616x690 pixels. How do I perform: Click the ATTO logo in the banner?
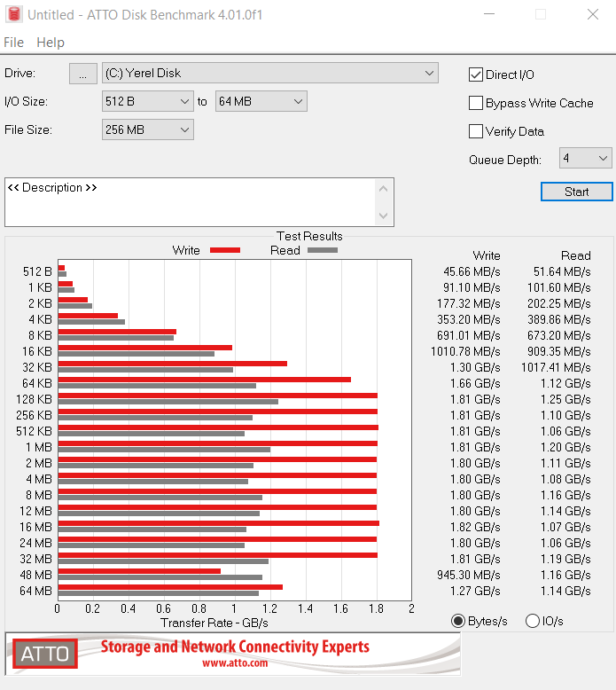coord(45,654)
